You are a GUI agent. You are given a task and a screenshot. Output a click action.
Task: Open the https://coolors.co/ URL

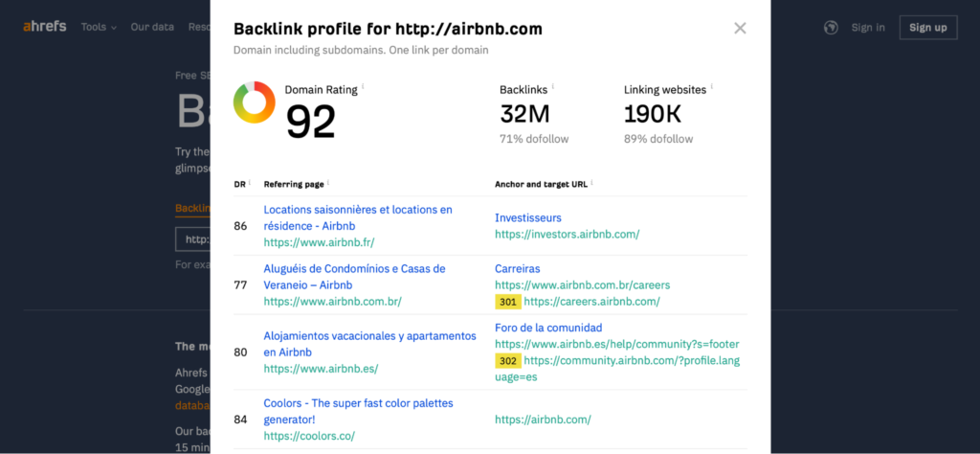pyautogui.click(x=309, y=436)
